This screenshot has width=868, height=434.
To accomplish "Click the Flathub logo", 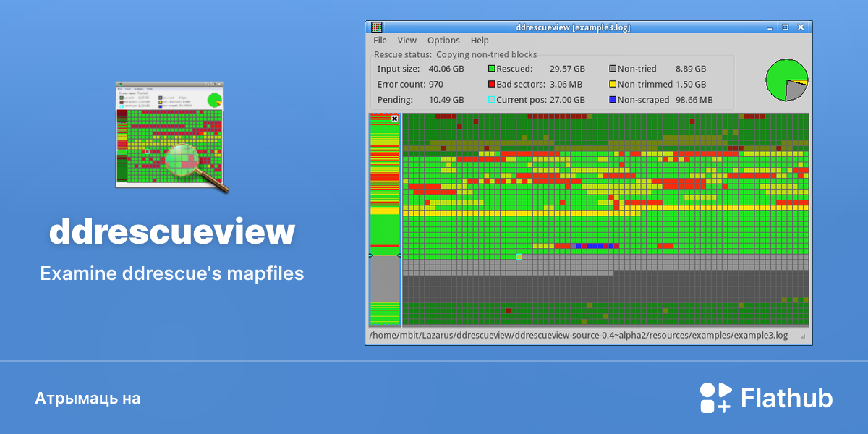I will (766, 398).
